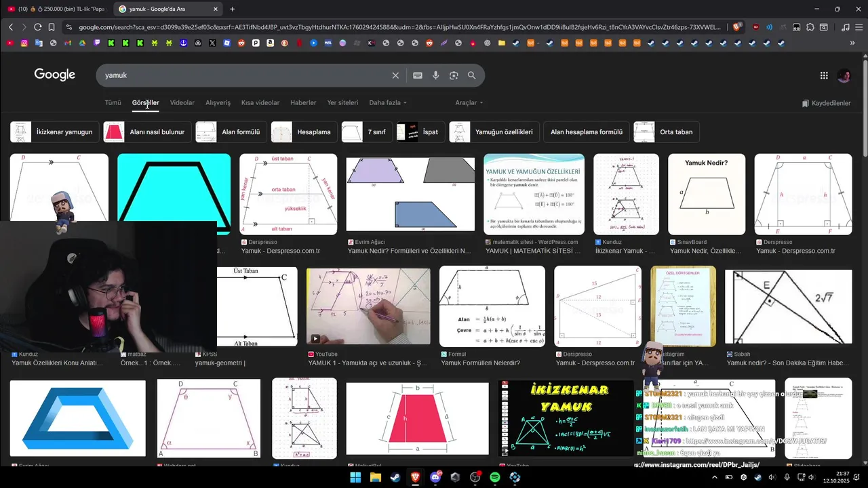
Task: Open the 'Alışveriş' tab
Action: [218, 103]
